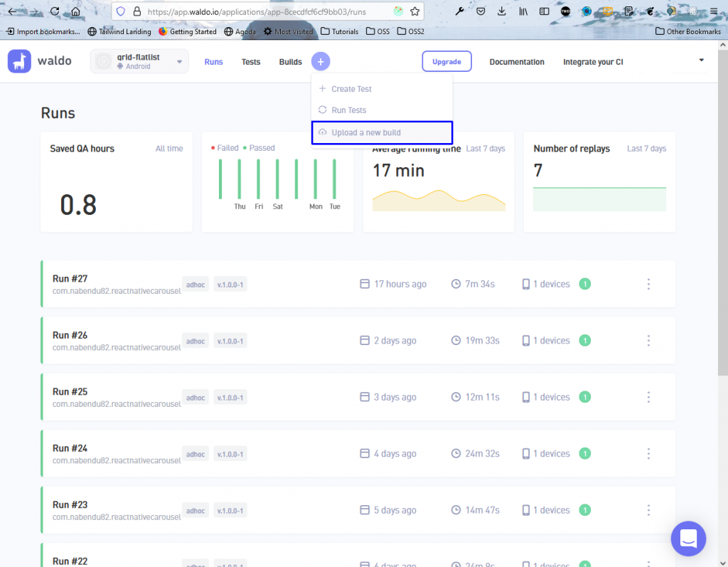Click the Upgrade button
Image resolution: width=728 pixels, height=567 pixels.
pyautogui.click(x=446, y=61)
